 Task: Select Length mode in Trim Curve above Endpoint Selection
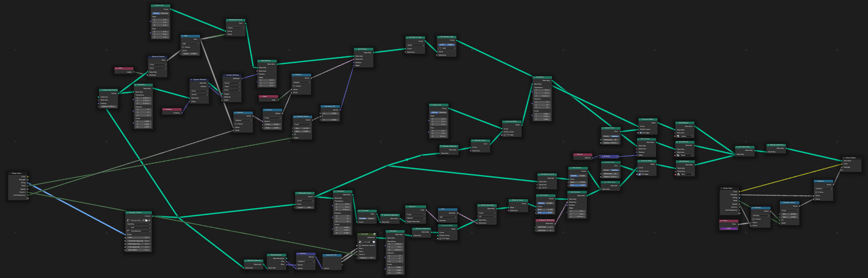(x=549, y=203)
